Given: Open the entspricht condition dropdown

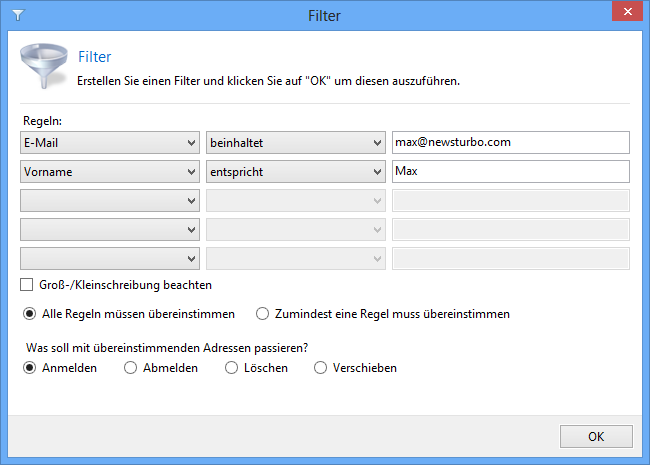Looking at the screenshot, I should click(x=296, y=172).
